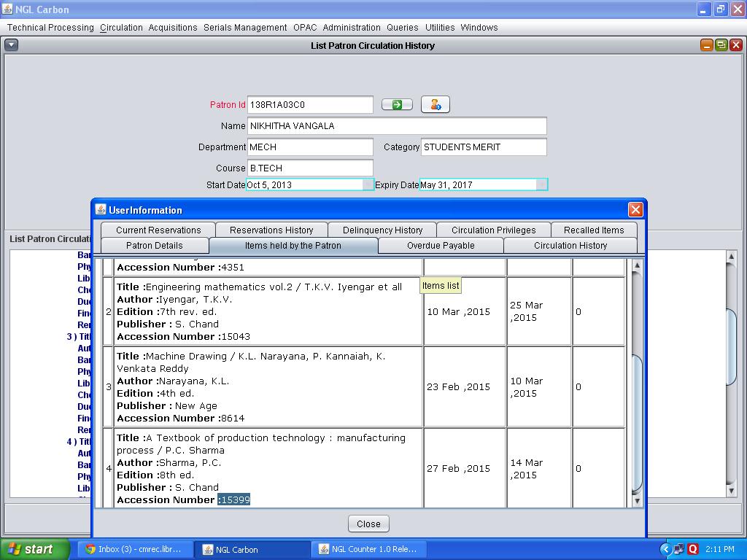
Task: Open the internal frame menu arrow icon
Action: tap(12, 45)
